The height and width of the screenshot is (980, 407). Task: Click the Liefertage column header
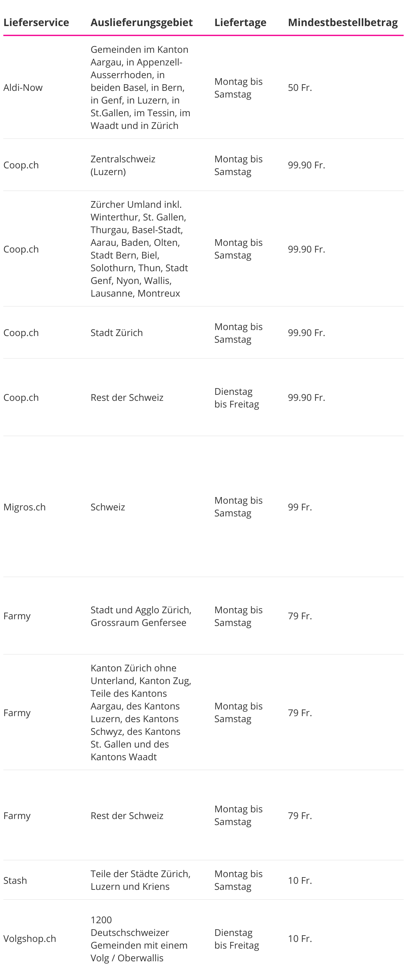click(240, 22)
